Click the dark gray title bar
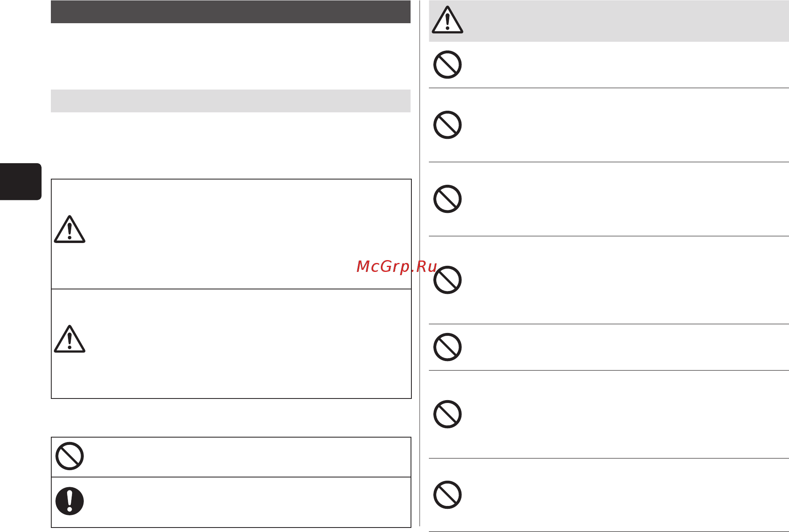This screenshot has width=789, height=532. (x=230, y=12)
